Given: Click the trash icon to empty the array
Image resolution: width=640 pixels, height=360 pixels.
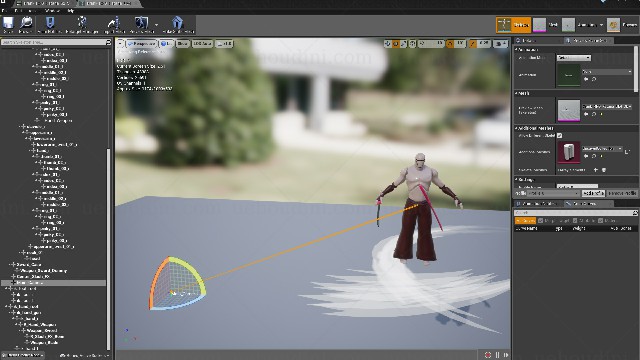Looking at the screenshot, I should coord(604,170).
